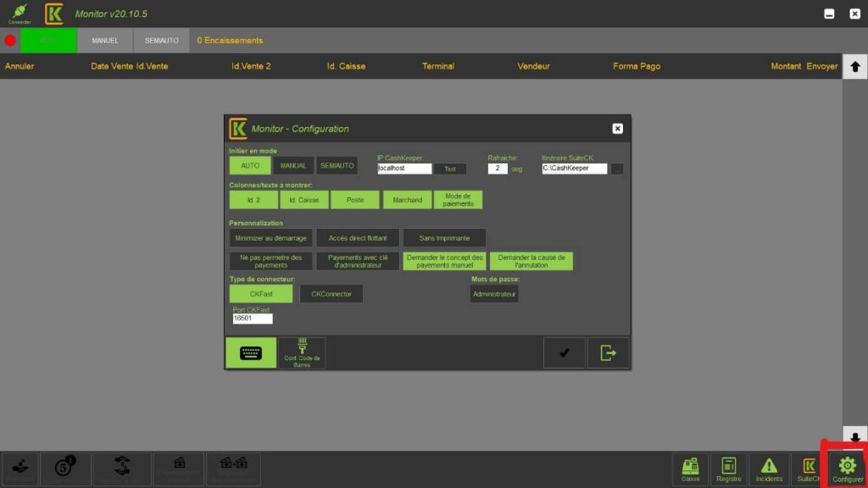Select AUTO startup mode in dialog
The width and height of the screenshot is (868, 488).
(250, 165)
